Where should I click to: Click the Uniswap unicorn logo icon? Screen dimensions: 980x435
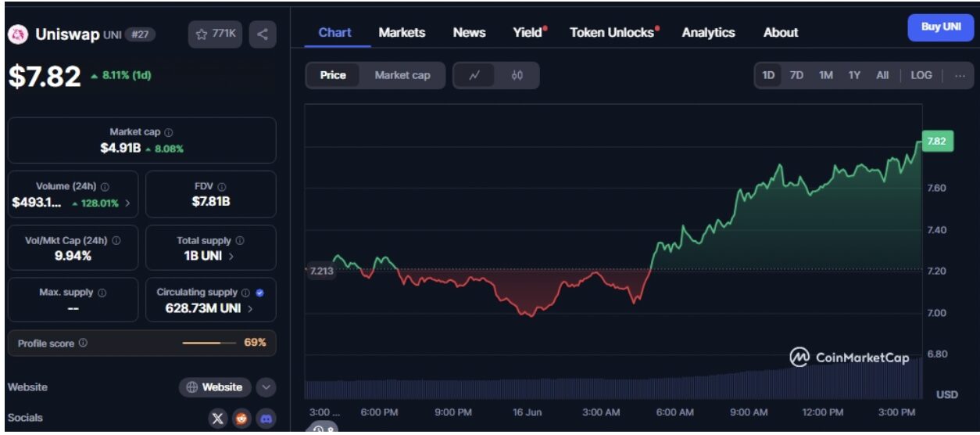coord(17,34)
